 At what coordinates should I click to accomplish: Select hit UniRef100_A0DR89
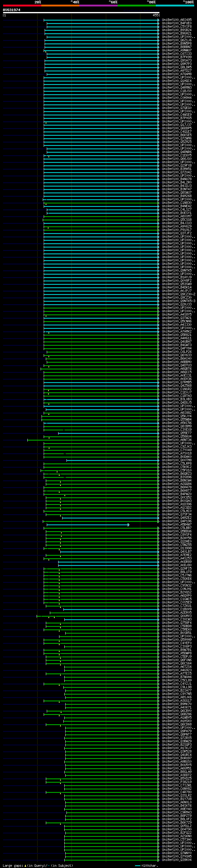[177, 562]
